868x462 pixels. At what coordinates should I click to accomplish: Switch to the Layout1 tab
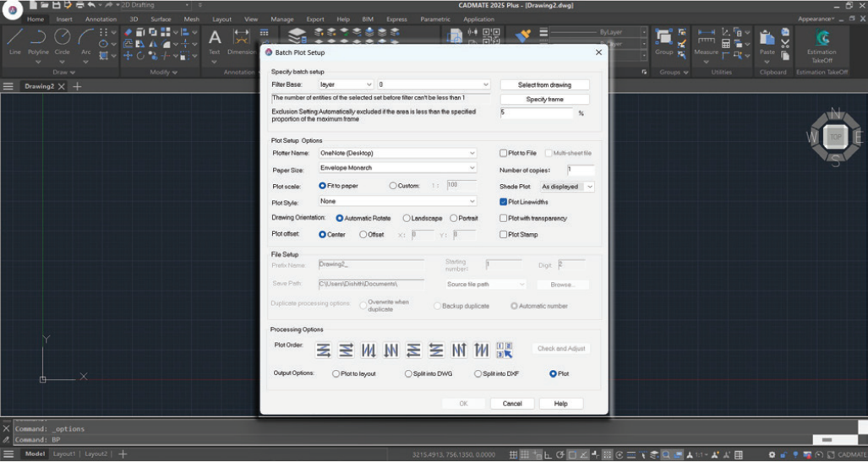[x=64, y=454]
